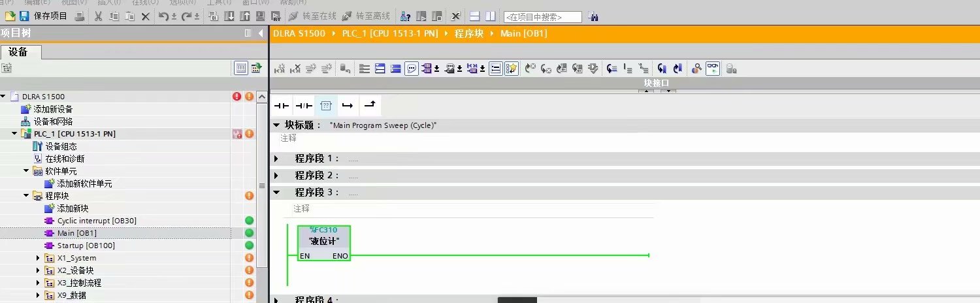Screen dimensions: 980x303
Task: Click the open branch arrow icon
Action: point(348,105)
